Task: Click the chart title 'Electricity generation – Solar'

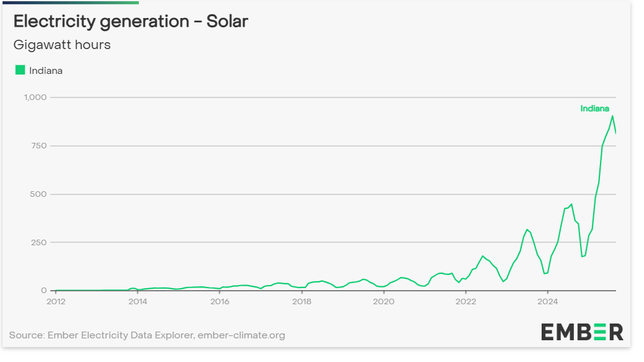Action: [x=131, y=22]
